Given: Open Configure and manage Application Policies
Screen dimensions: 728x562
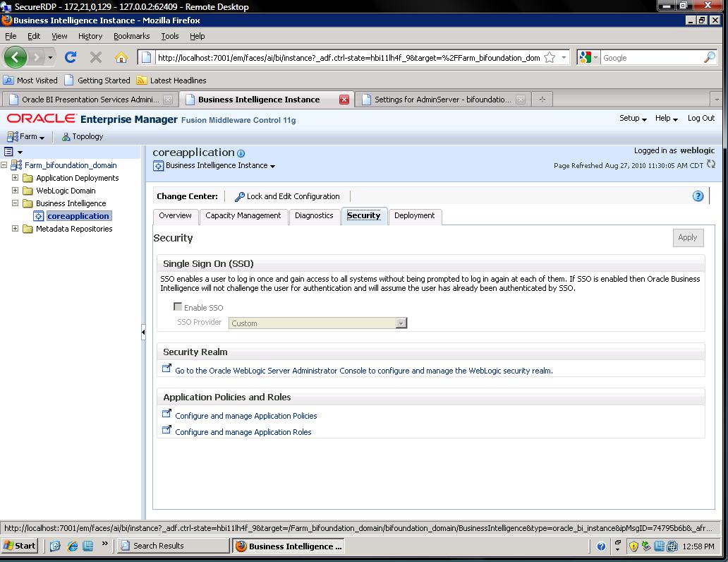Looking at the screenshot, I should 245,416.
